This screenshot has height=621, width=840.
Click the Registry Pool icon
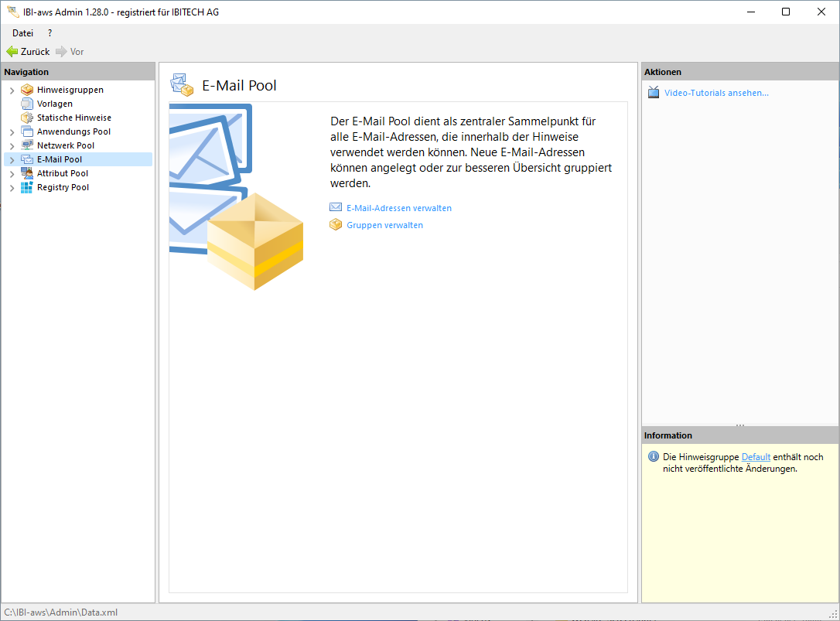tap(27, 187)
